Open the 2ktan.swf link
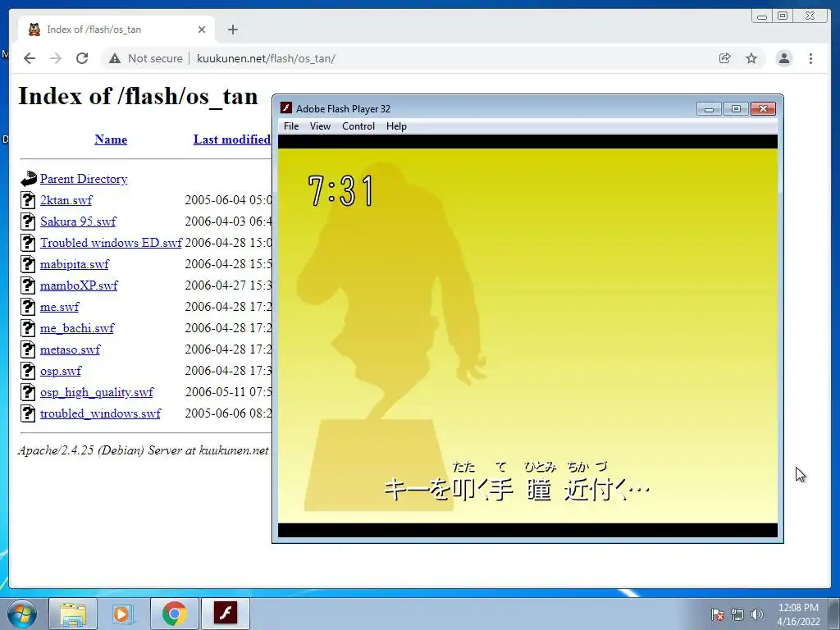 coord(66,200)
